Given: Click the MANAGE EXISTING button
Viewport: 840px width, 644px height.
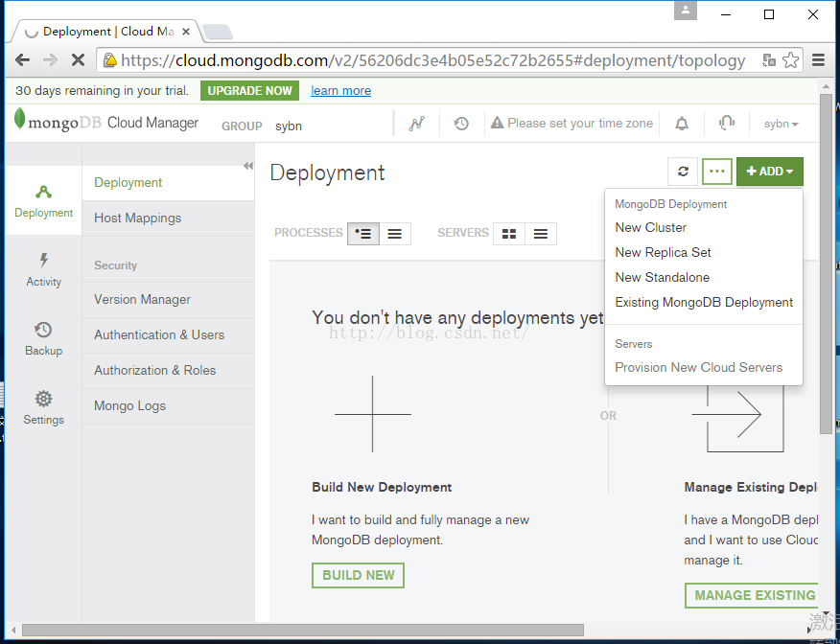Looking at the screenshot, I should pyautogui.click(x=752, y=595).
